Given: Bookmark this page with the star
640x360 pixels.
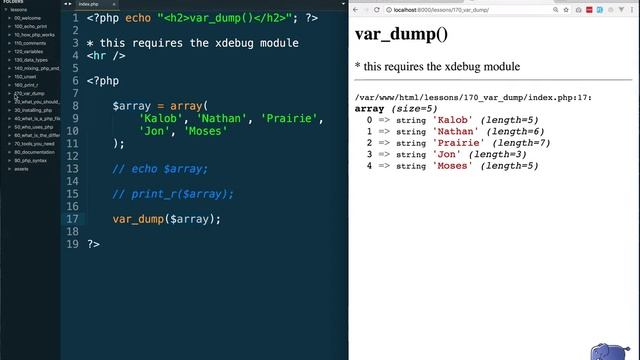Looking at the screenshot, I should coord(566,10).
